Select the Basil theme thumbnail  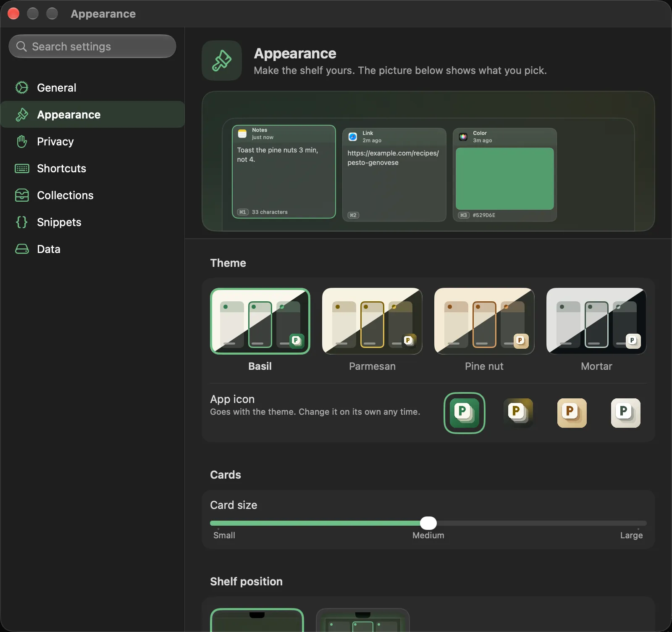[260, 321]
